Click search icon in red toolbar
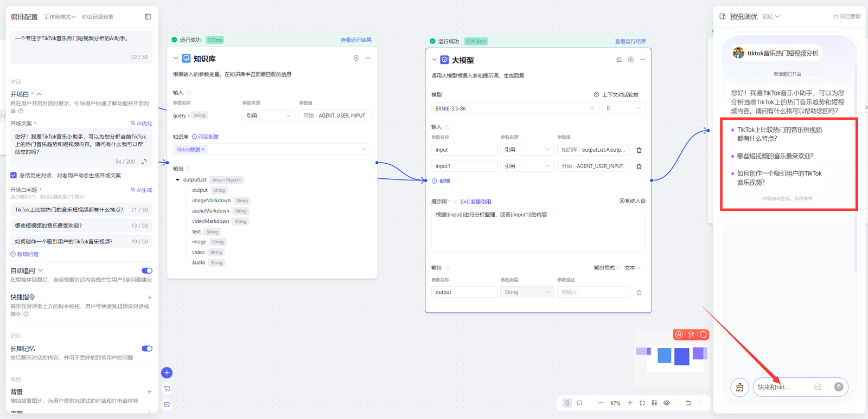This screenshot has height=419, width=868. [703, 335]
